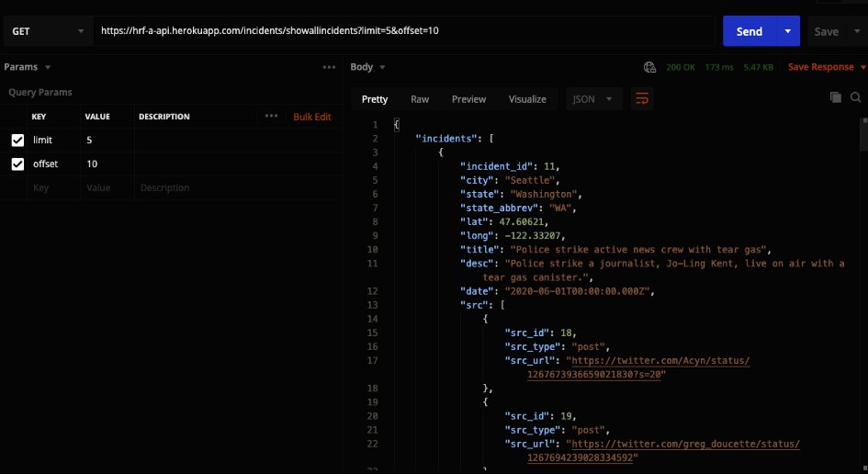Screen dimensions: 868x474
Task: Click the offset key cell
Action: (53, 164)
